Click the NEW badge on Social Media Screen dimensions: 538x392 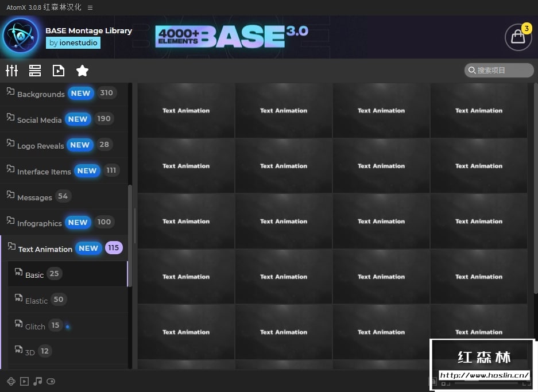78,119
